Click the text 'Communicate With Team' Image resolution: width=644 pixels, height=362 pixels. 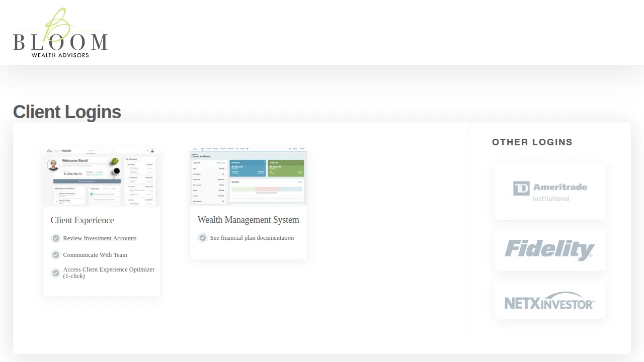coord(95,255)
